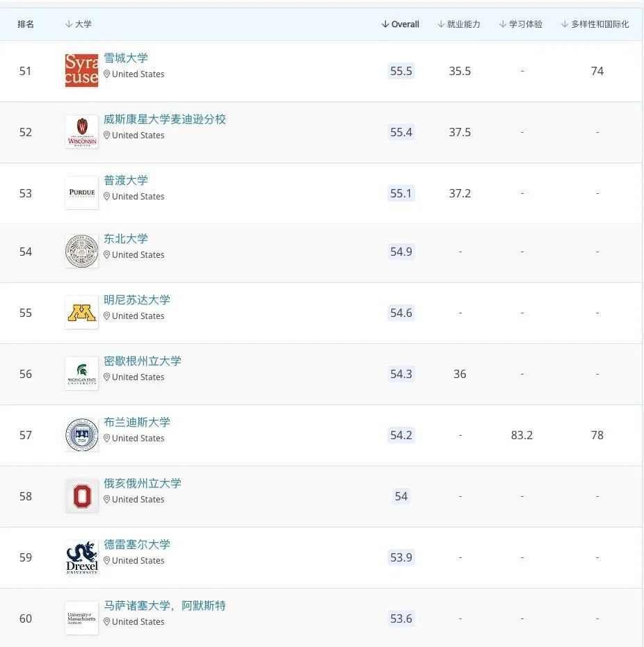Viewport: 644px width, 647px height.
Task: Click the UMass Amherst logo
Action: pyautogui.click(x=82, y=618)
